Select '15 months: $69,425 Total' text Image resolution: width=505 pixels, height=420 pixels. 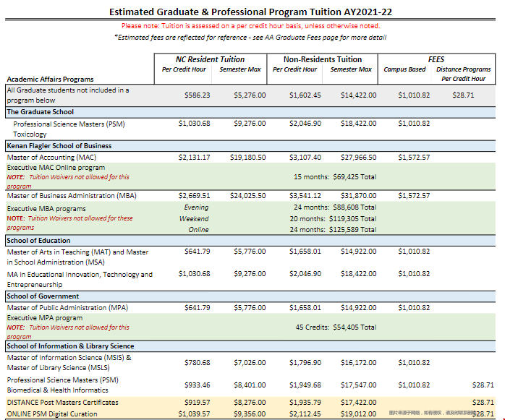pyautogui.click(x=335, y=177)
